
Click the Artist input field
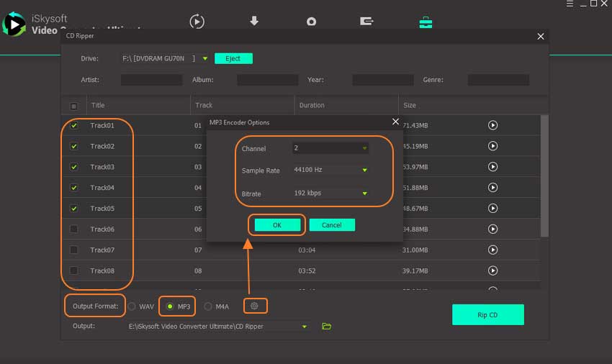(x=151, y=80)
